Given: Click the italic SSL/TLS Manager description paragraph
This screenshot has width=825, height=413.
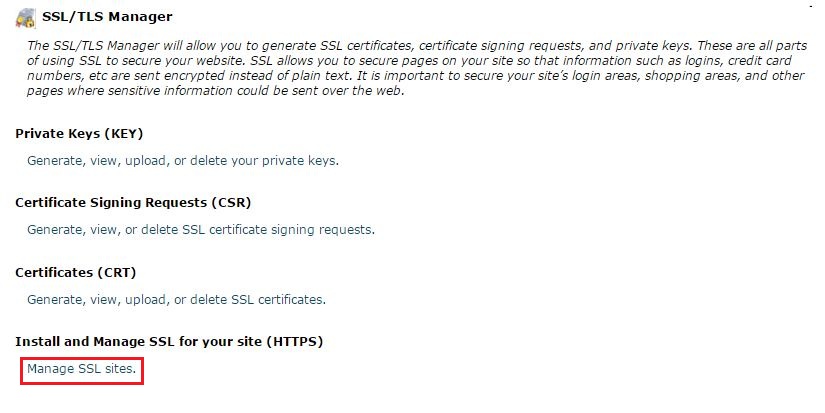Looking at the screenshot, I should [412, 69].
